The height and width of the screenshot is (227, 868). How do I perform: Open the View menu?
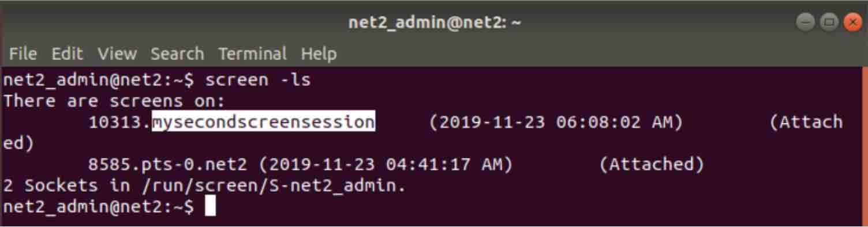point(117,54)
